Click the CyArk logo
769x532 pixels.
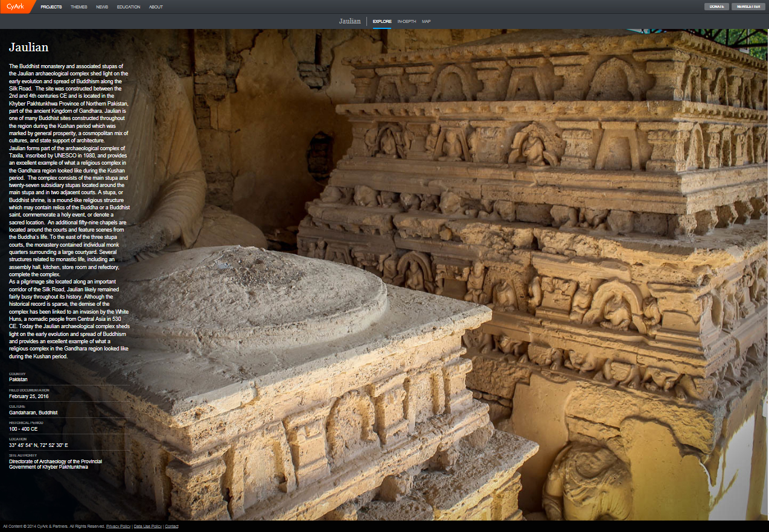click(x=14, y=7)
